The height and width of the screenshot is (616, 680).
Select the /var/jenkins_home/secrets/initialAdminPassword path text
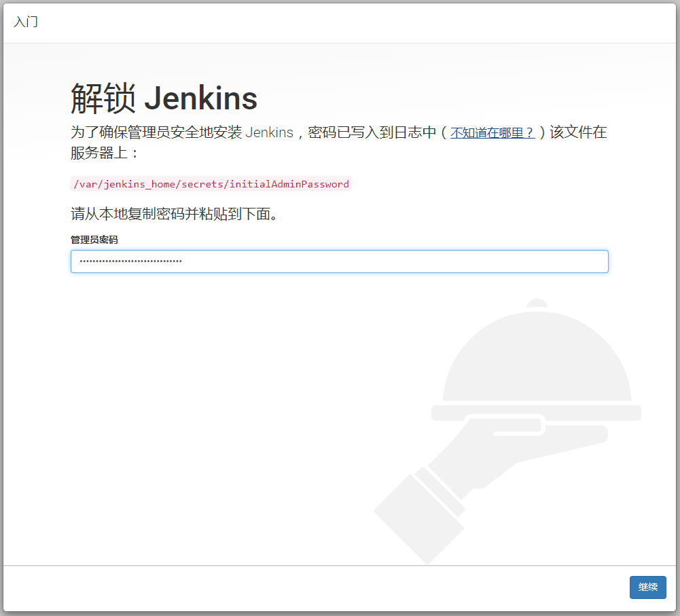pyautogui.click(x=211, y=184)
